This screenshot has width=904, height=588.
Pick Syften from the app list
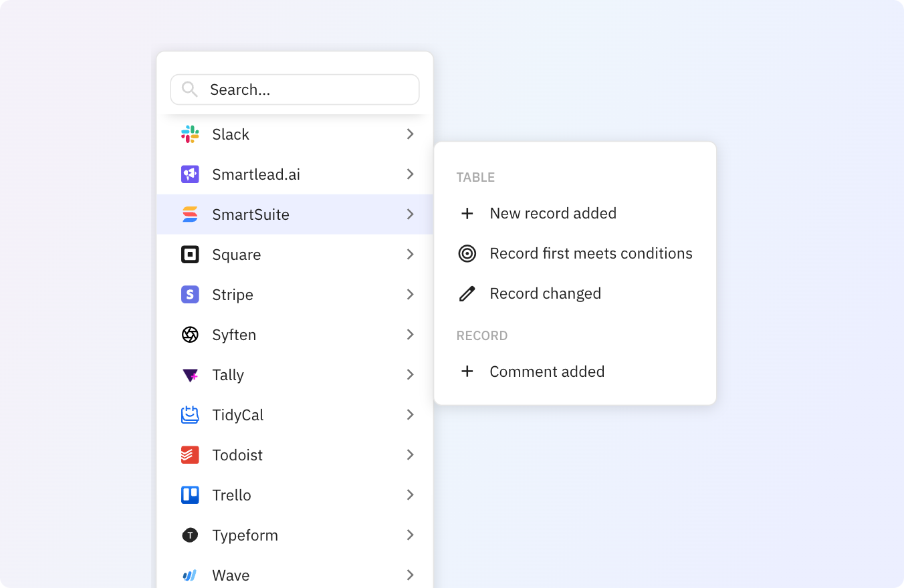[x=295, y=335]
